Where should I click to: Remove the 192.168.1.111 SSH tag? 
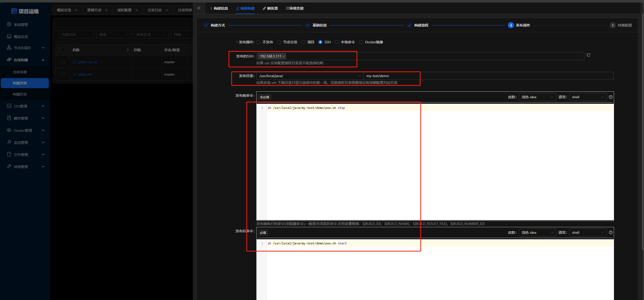[284, 56]
